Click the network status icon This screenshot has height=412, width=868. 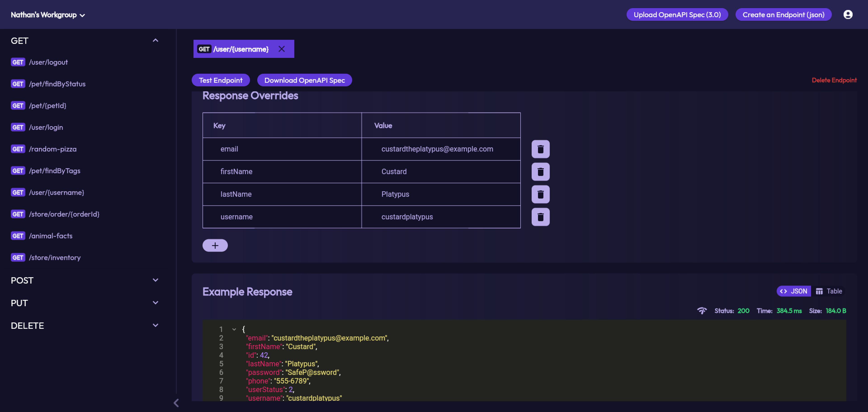pyautogui.click(x=702, y=310)
